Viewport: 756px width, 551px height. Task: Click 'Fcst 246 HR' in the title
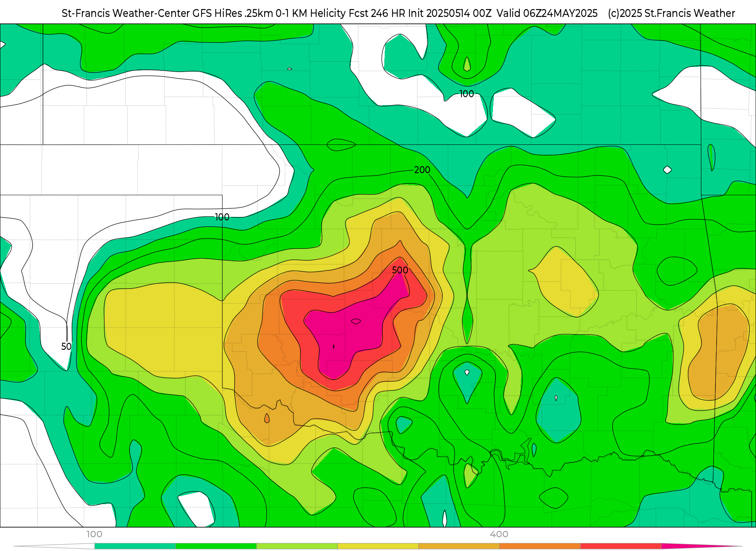point(377,13)
